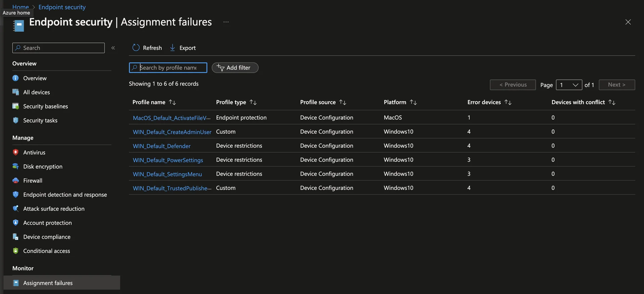Screen dimensions: 644x294
Task: Open the WIN_Default_SettingsMenu profile link
Action: pos(167,174)
